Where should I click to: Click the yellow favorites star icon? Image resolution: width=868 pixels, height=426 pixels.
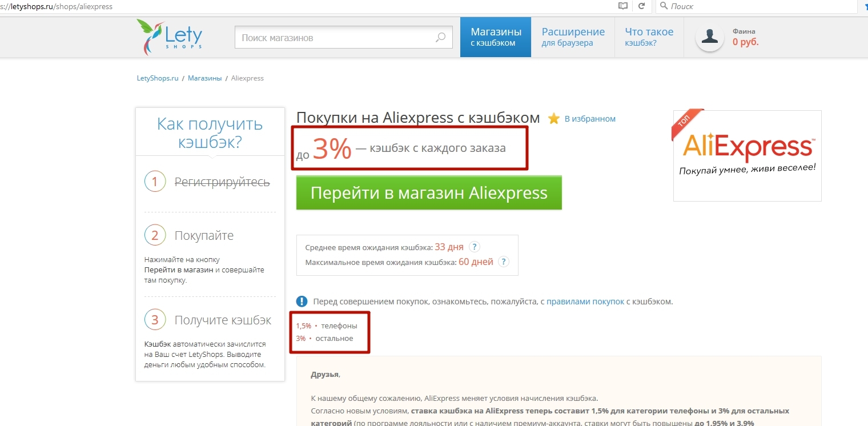tap(553, 119)
